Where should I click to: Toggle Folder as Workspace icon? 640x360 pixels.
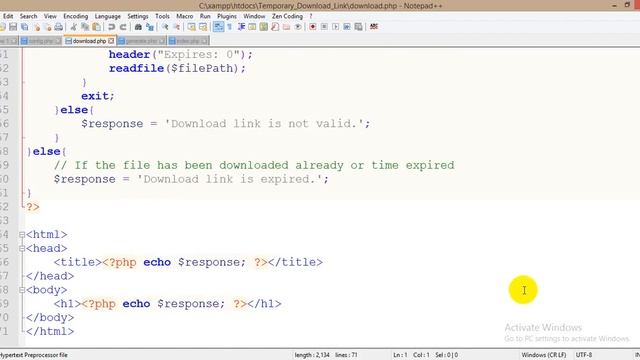(x=286, y=27)
